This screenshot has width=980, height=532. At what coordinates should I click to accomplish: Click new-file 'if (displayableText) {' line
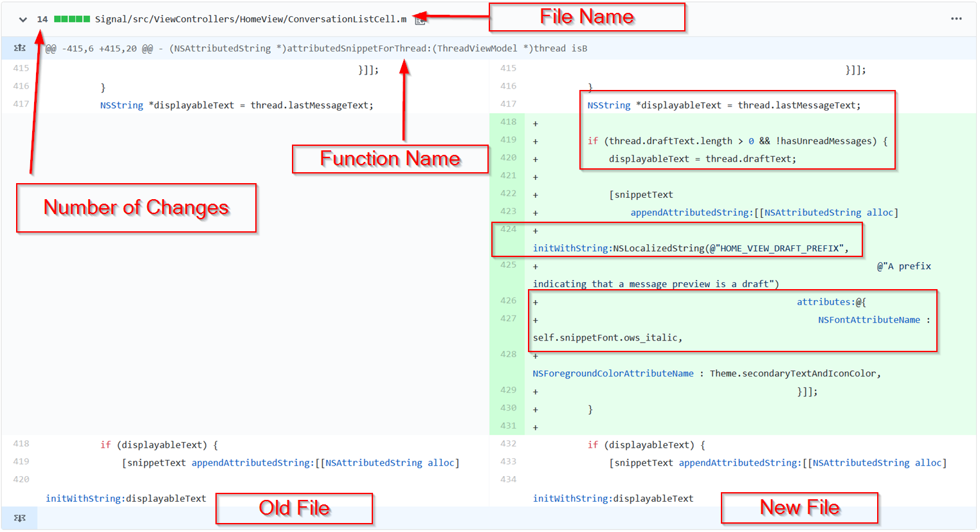646,445
